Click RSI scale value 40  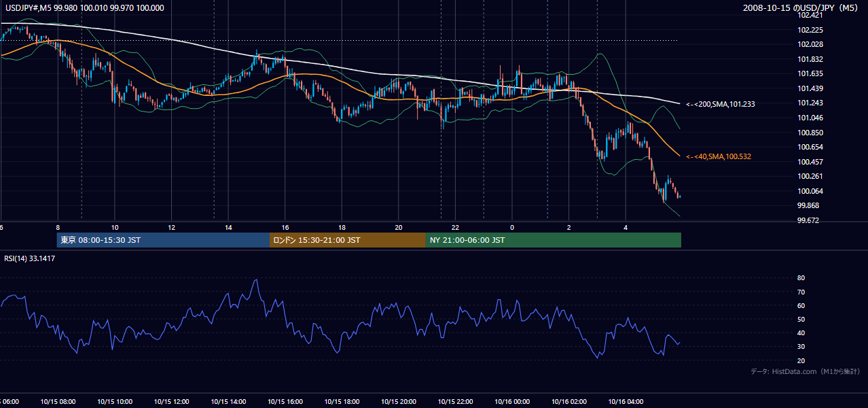point(801,333)
